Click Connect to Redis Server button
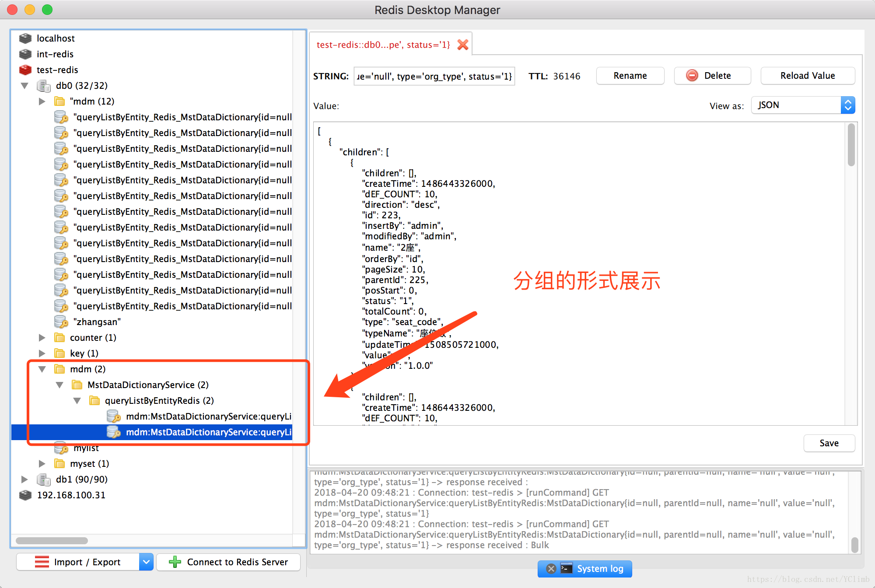875x588 pixels. [x=228, y=562]
